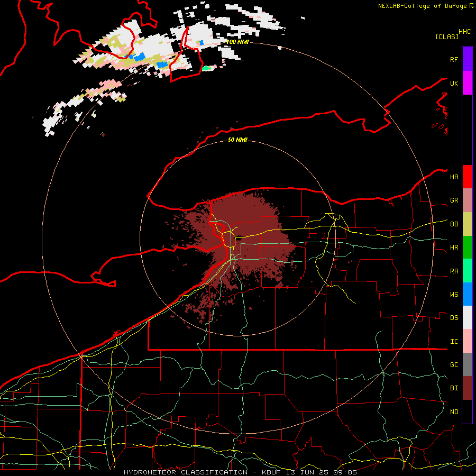Click the IC light-pink legend swatch
The width and height of the screenshot is (476, 476).
467,341
